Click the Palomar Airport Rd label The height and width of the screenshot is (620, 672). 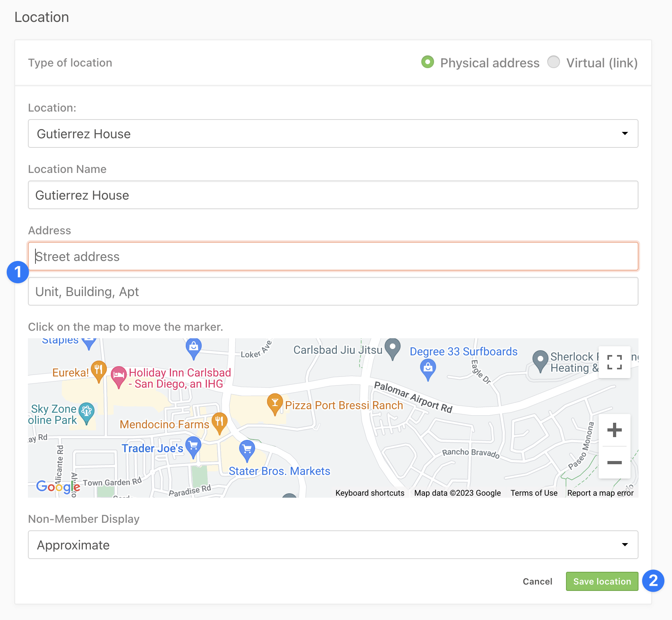pos(413,397)
